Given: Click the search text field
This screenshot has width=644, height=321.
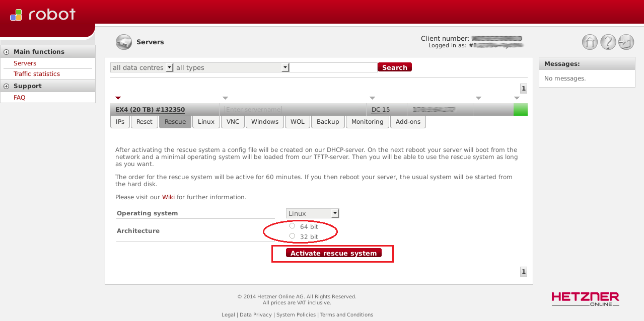Looking at the screenshot, I should coord(334,67).
